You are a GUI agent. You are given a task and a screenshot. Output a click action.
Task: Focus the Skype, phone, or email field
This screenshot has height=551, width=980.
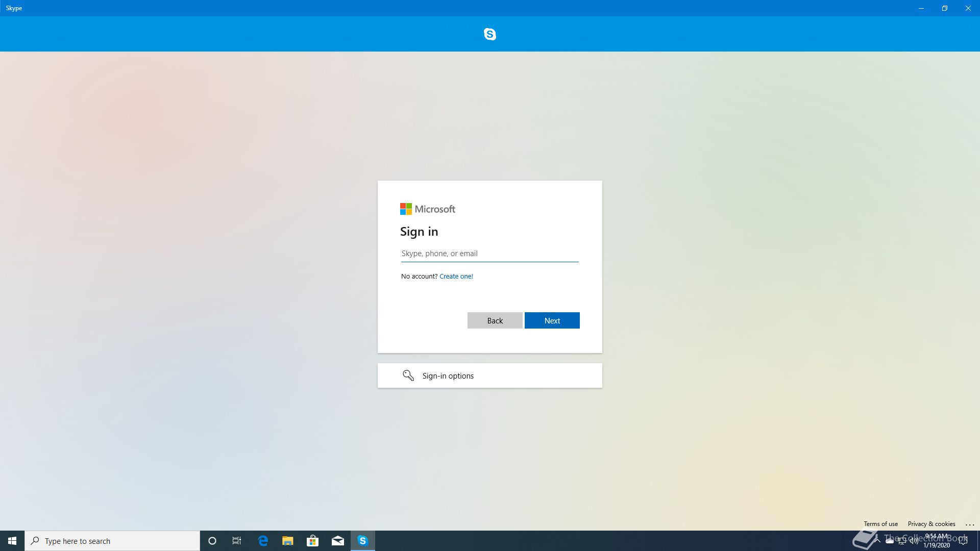pos(490,254)
